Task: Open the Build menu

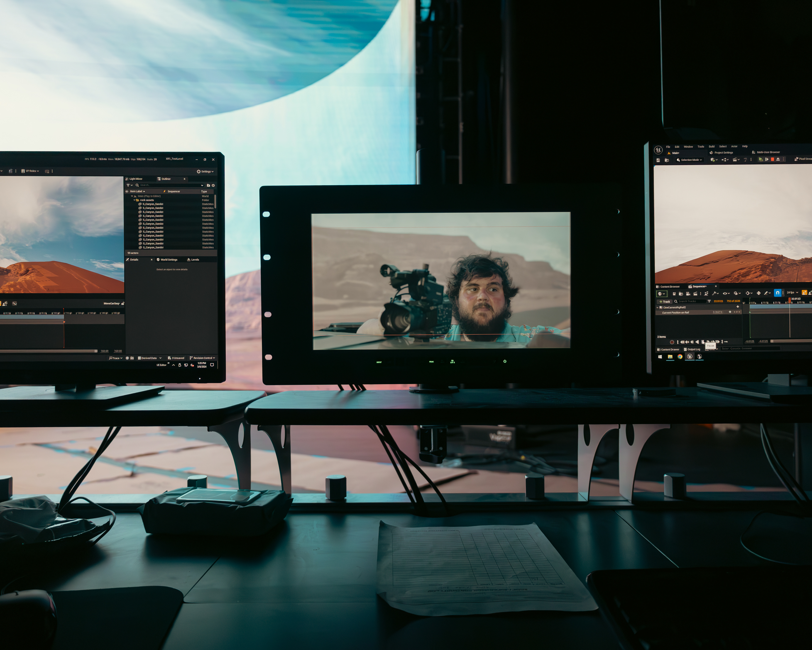Action: (711, 147)
